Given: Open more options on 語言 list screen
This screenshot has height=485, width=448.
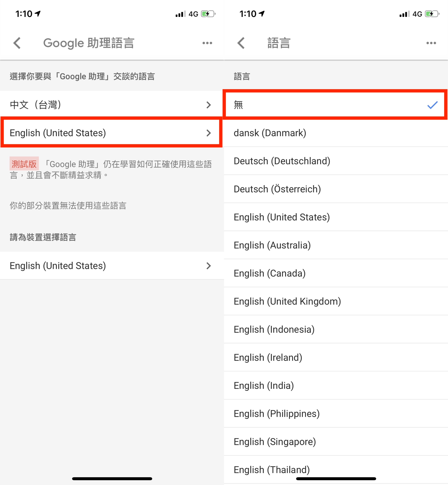Looking at the screenshot, I should point(431,43).
